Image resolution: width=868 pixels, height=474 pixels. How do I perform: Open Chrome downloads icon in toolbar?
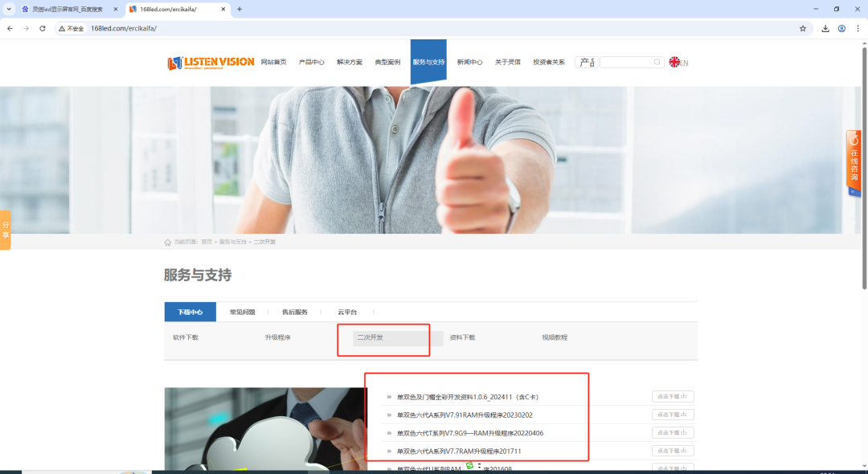tap(825, 28)
